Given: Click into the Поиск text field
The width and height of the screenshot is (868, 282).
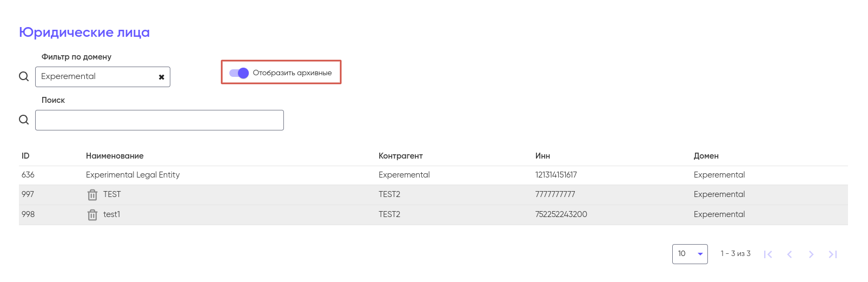Looking at the screenshot, I should [x=160, y=120].
